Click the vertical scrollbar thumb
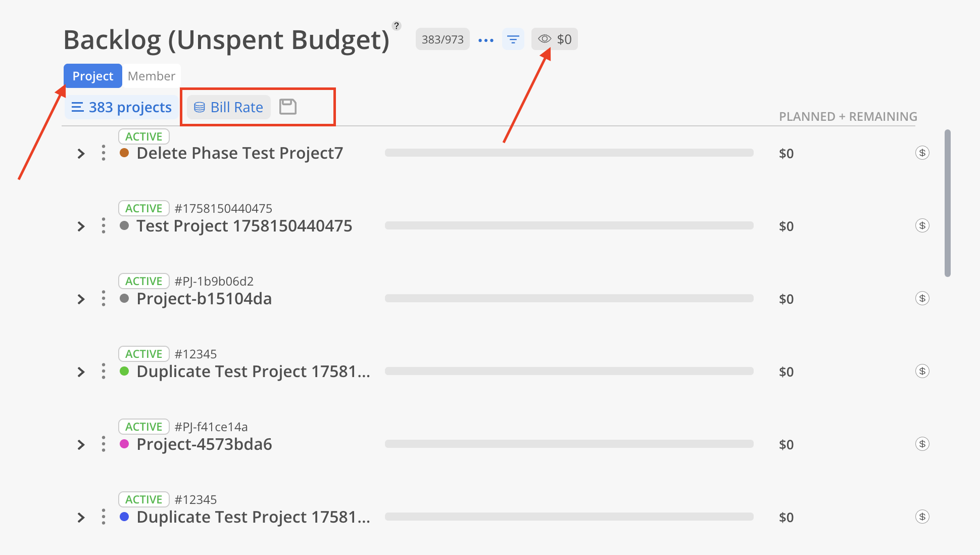980x555 pixels. tap(947, 203)
